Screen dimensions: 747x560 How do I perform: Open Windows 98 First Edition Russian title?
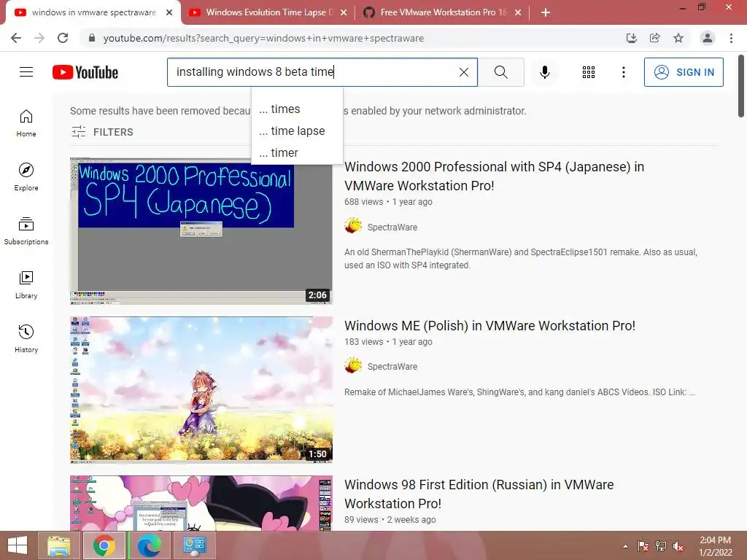(x=479, y=494)
